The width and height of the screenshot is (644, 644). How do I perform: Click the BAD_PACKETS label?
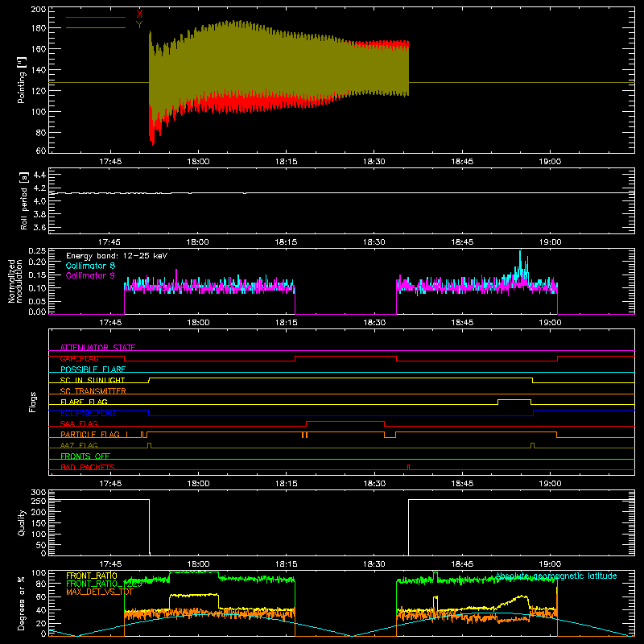tap(88, 468)
